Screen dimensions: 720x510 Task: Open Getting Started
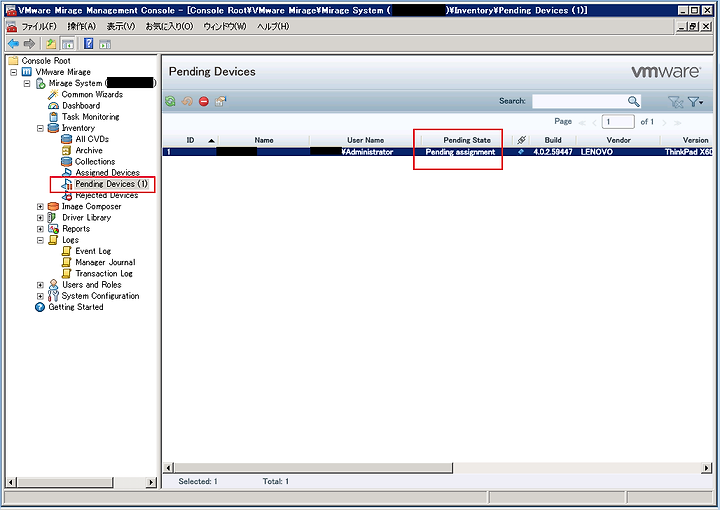[x=76, y=307]
